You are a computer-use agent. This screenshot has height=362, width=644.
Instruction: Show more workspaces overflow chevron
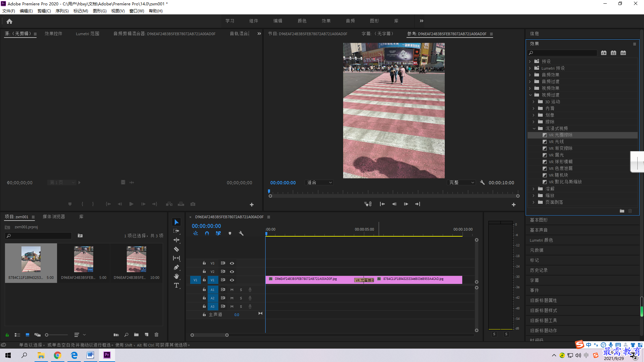(422, 21)
